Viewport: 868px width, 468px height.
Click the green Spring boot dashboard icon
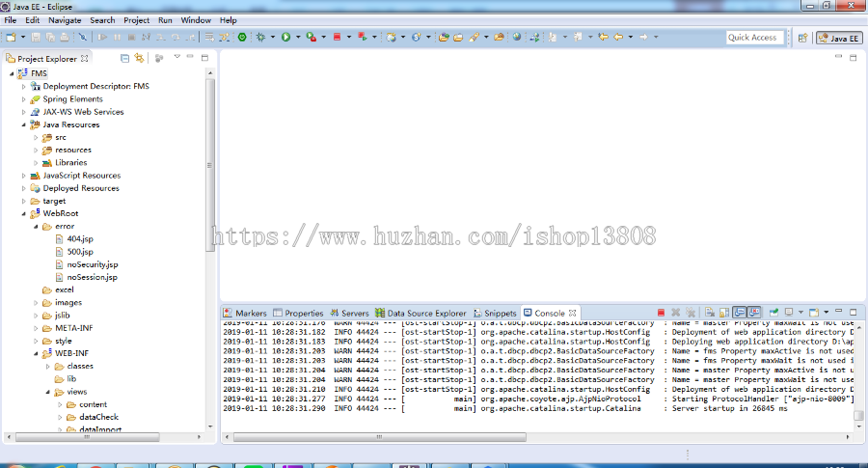[x=242, y=37]
